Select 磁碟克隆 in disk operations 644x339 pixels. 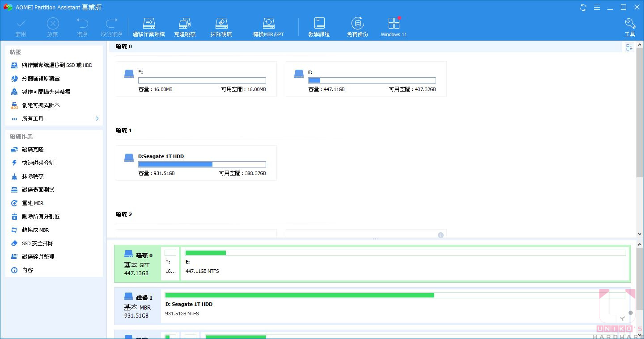(54, 150)
